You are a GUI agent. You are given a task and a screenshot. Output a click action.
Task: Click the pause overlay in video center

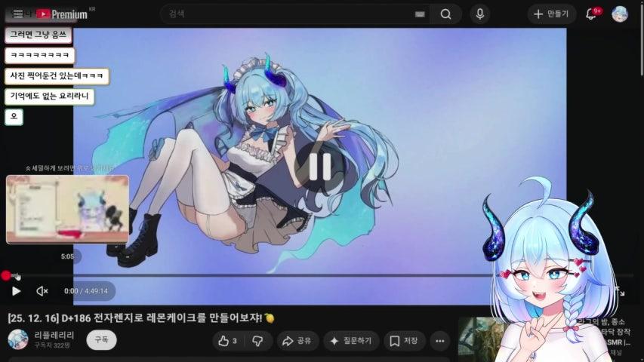click(x=319, y=166)
